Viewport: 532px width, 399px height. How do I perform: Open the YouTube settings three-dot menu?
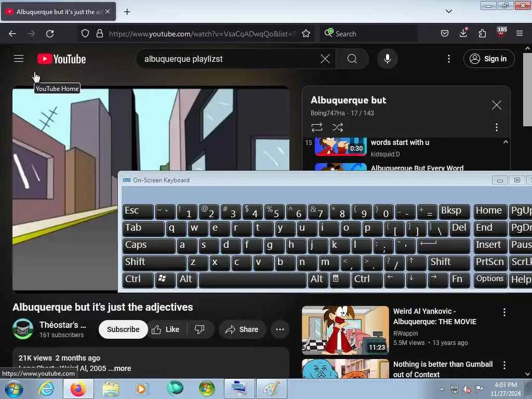(x=448, y=59)
